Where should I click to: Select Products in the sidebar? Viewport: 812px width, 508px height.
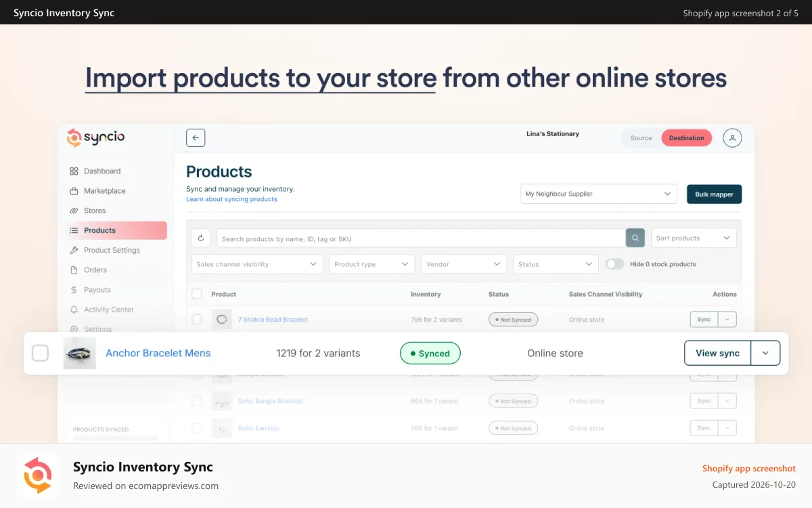[x=116, y=230]
